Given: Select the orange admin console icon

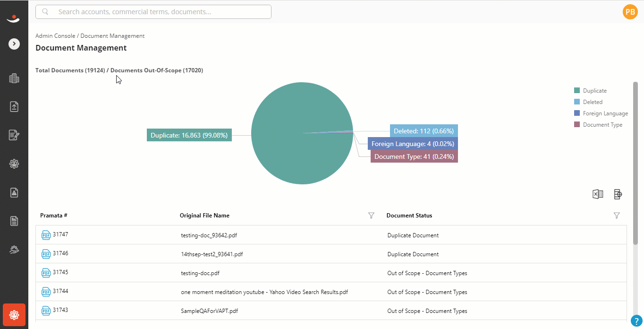Looking at the screenshot, I should [x=14, y=315].
